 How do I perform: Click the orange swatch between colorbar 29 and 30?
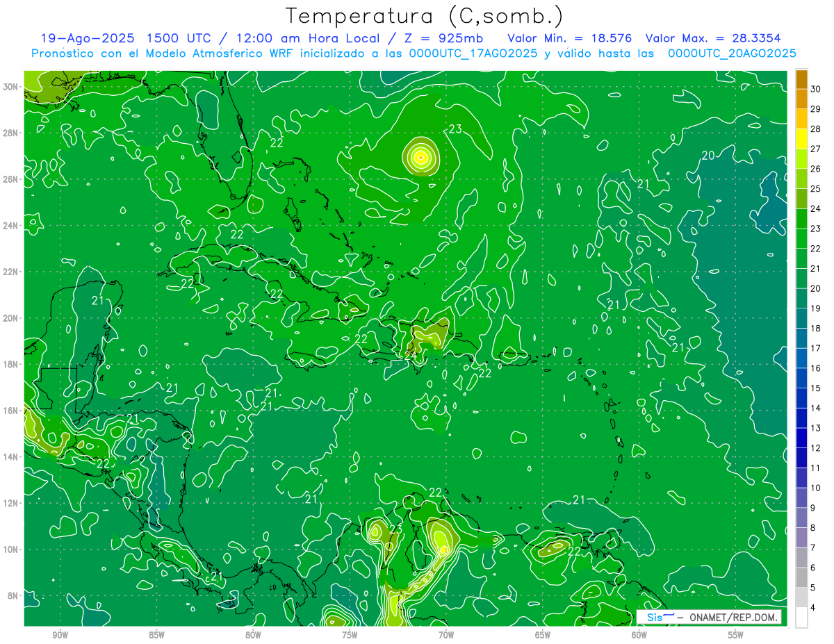(801, 99)
